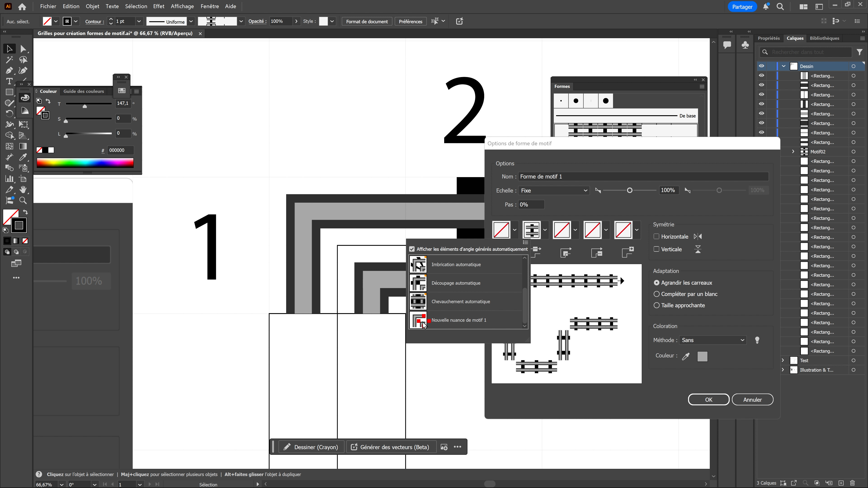Click OK in pattern brush dialog
This screenshot has width=868, height=488.
point(709,400)
